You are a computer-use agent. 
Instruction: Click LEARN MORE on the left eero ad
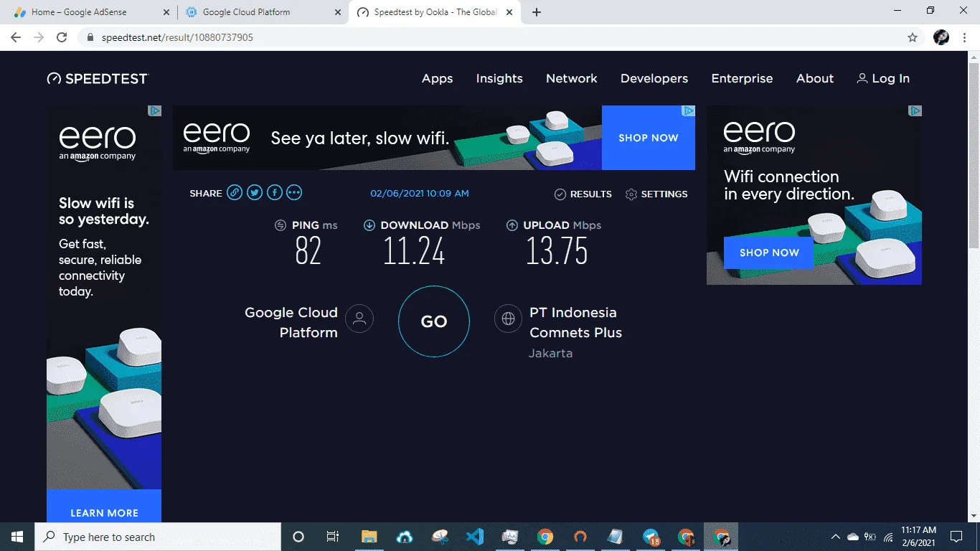coord(104,513)
